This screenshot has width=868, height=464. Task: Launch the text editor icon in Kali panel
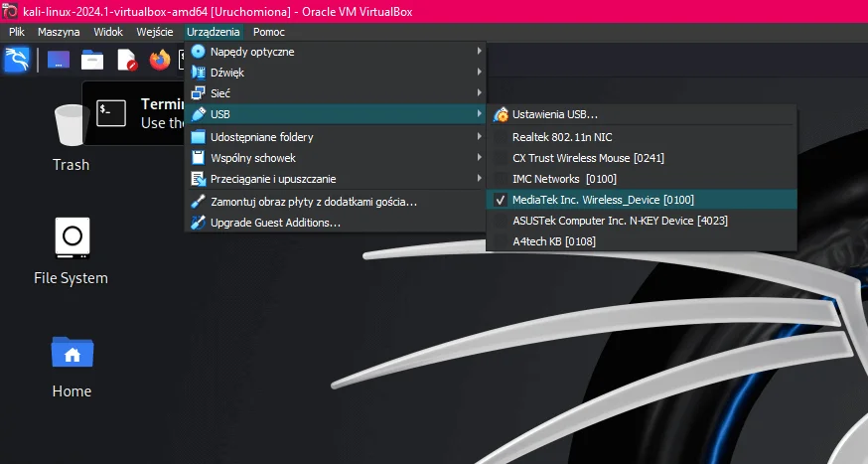127,60
